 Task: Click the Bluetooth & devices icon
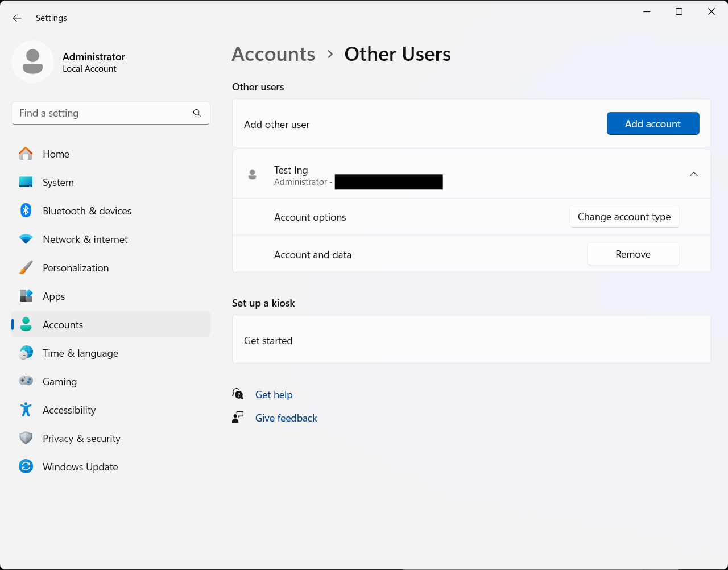[x=26, y=210]
